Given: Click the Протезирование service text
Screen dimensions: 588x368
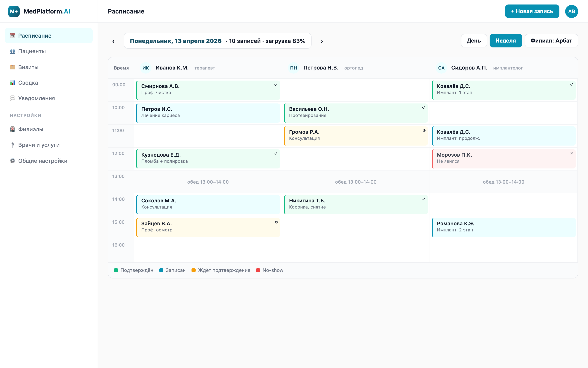Looking at the screenshot, I should pos(308,115).
